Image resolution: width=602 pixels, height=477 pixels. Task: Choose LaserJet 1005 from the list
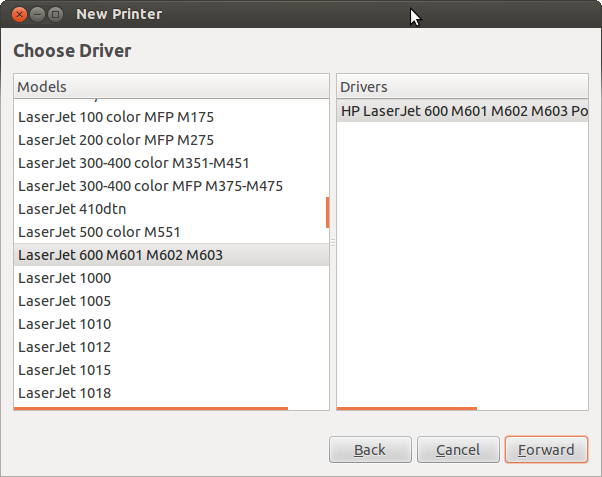(65, 301)
